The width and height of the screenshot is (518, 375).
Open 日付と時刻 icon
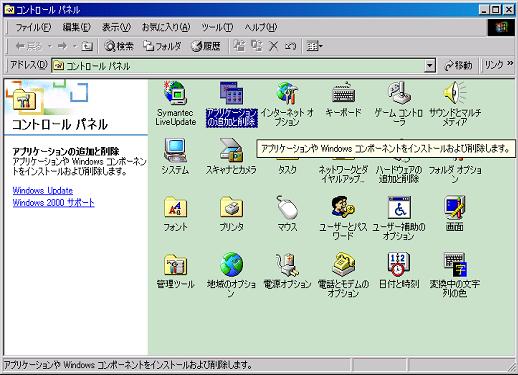pos(399,265)
